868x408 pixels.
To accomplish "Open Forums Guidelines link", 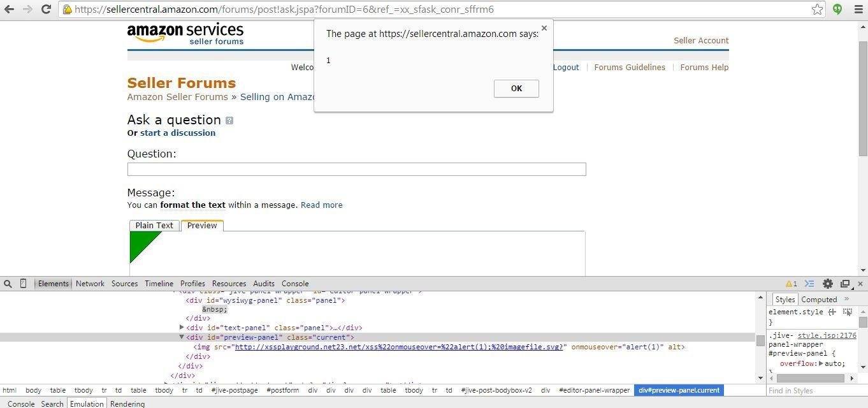I will point(630,67).
